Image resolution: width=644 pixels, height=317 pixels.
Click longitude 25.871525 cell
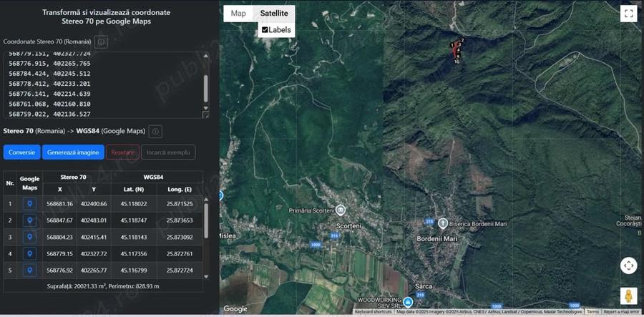coord(180,204)
